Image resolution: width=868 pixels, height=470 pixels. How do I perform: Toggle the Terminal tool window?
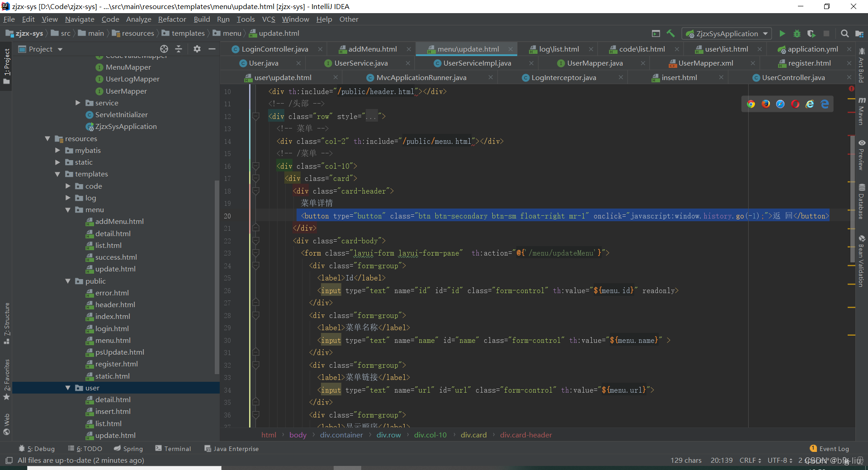[x=173, y=449]
